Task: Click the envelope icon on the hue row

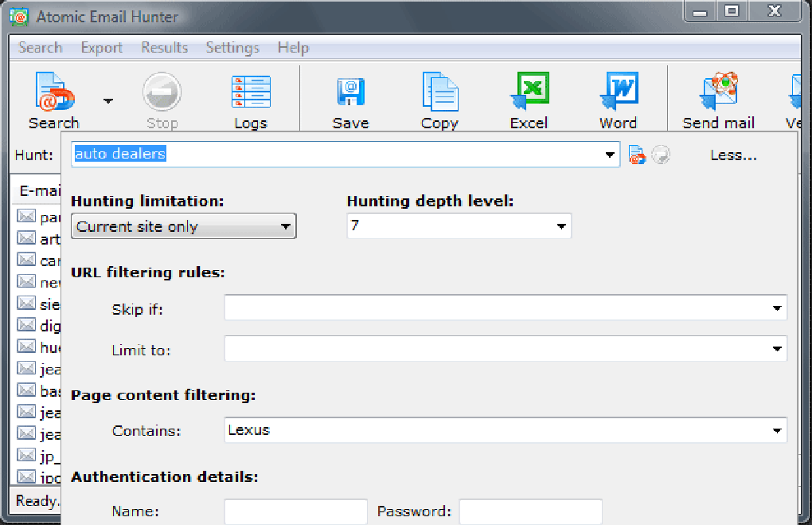Action: point(26,347)
